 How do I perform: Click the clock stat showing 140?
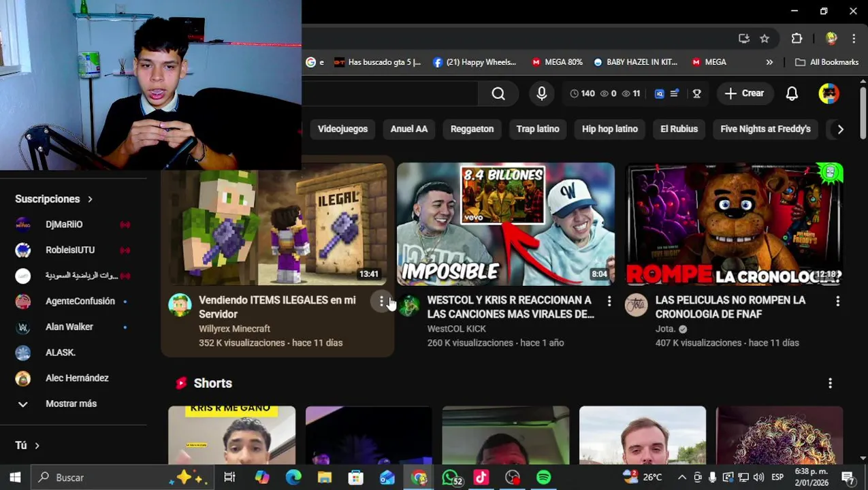click(582, 94)
